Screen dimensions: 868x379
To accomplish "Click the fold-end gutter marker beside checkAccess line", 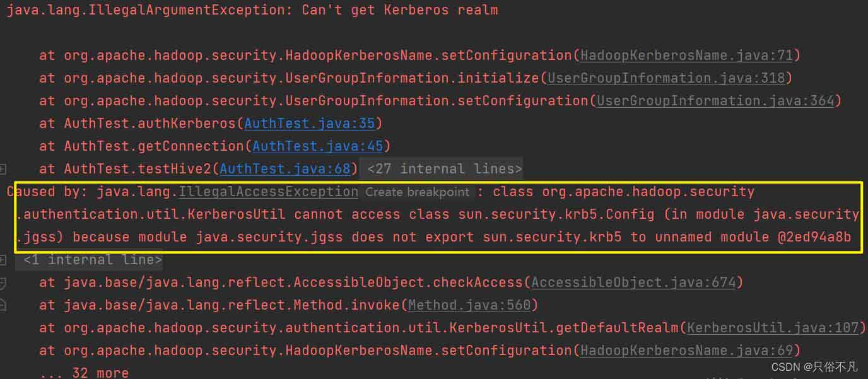I will click(3, 283).
